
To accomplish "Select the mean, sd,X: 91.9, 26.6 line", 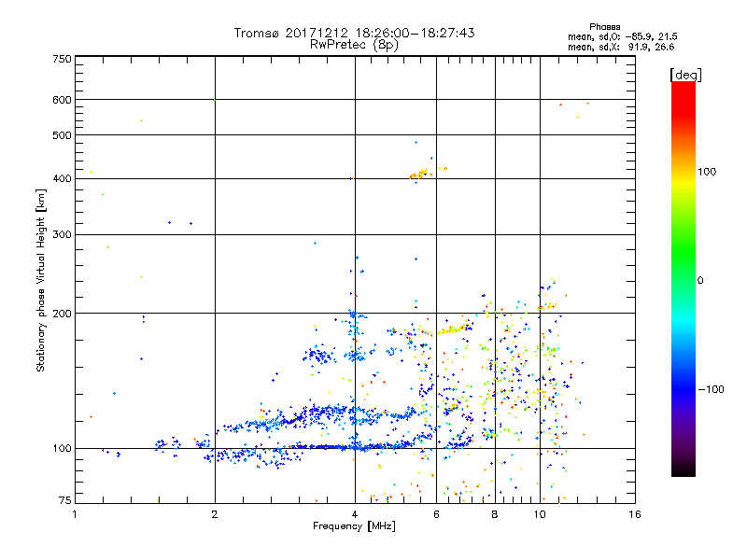I will coord(621,47).
